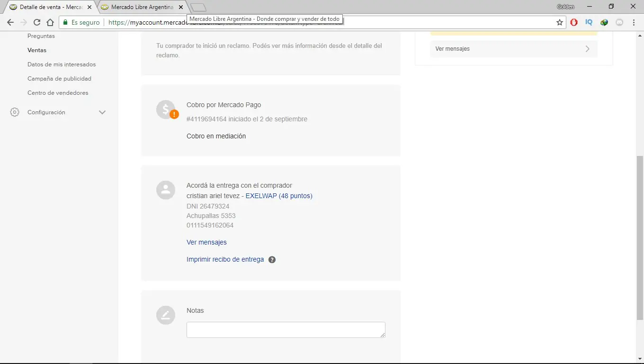
Task: Open Ventas in the sidebar
Action: tap(37, 50)
